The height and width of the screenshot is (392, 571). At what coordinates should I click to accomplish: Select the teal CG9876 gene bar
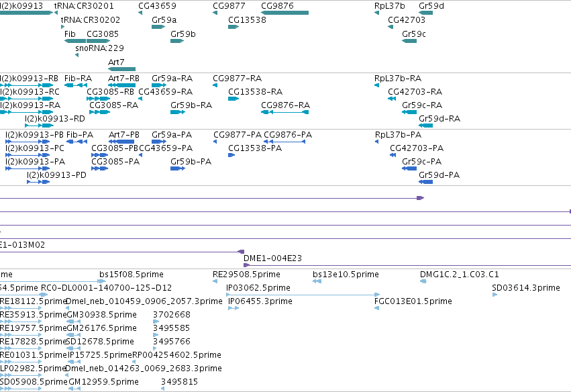284,13
